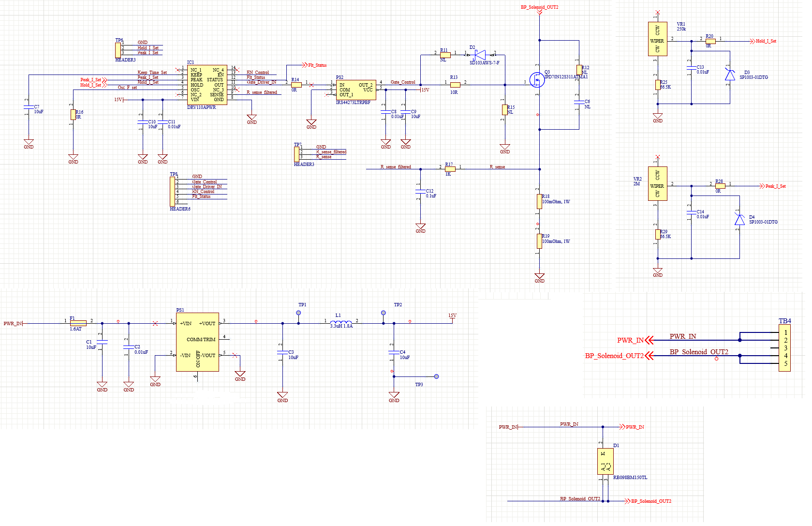Click the 'HEADER6' label
This screenshot has height=526, width=812.
tap(180, 209)
